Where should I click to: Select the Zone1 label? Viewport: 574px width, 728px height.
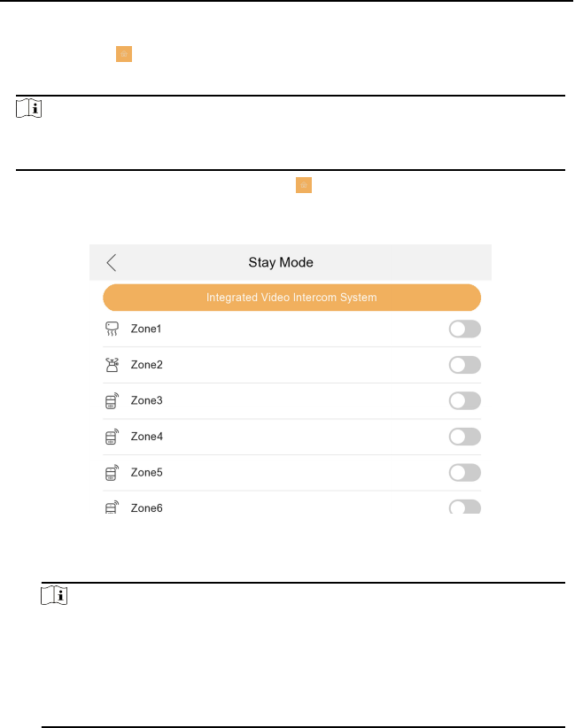(x=146, y=329)
